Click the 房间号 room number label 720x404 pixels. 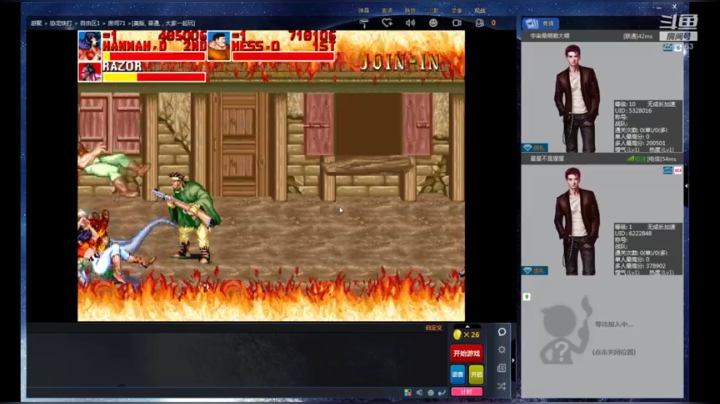click(x=679, y=36)
